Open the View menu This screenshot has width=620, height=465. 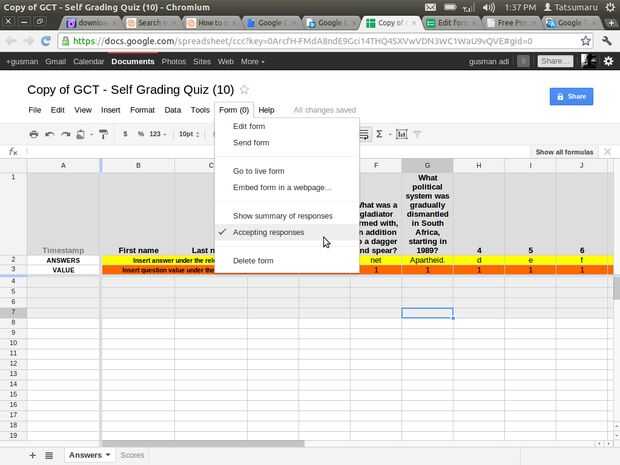point(83,110)
